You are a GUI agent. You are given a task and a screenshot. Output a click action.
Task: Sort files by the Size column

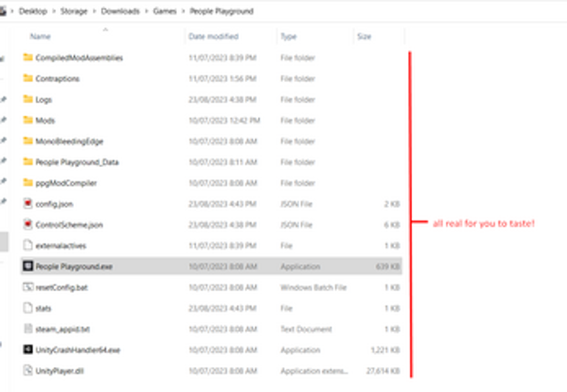364,36
